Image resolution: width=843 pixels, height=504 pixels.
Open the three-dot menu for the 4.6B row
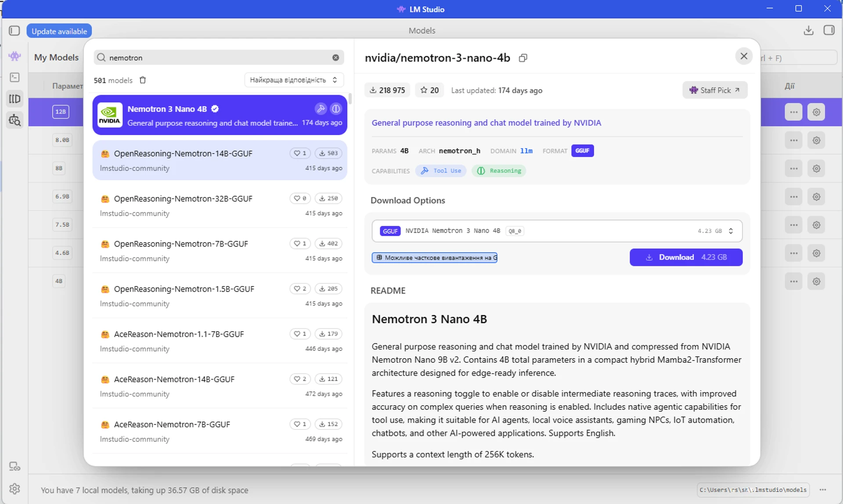[793, 253]
